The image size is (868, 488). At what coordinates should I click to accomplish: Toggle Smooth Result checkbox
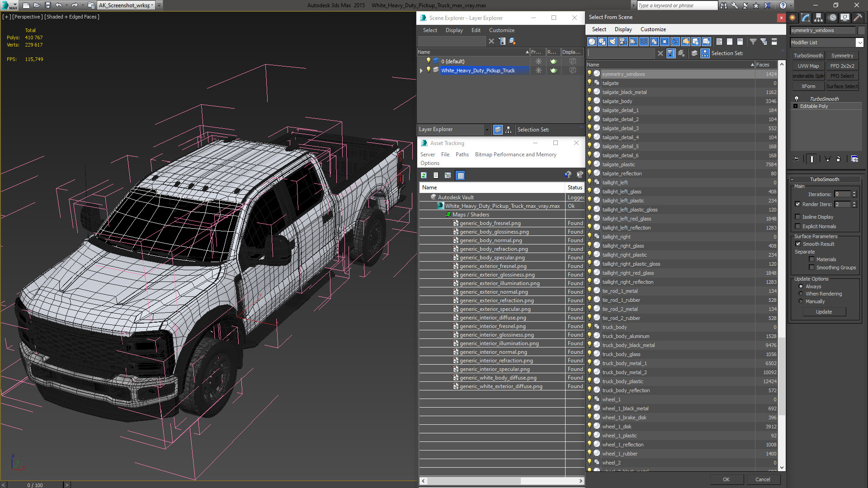tap(798, 244)
